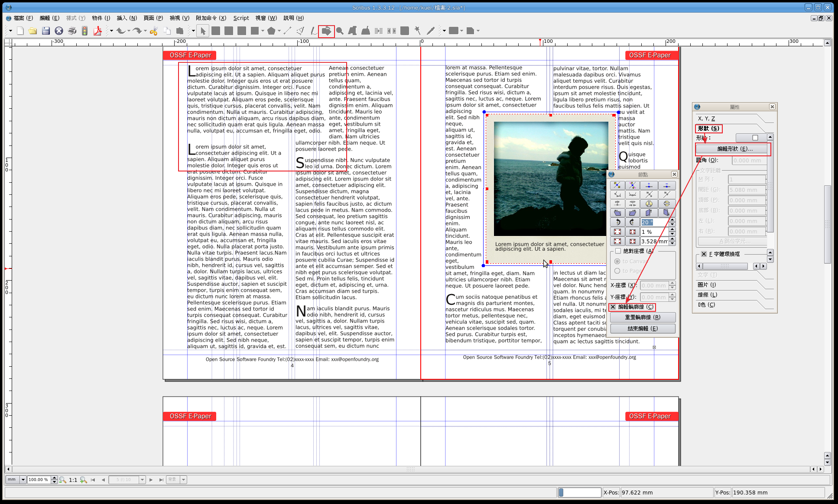Click the add node button
Screen dimensions: 838x504
pyautogui.click(x=649, y=185)
